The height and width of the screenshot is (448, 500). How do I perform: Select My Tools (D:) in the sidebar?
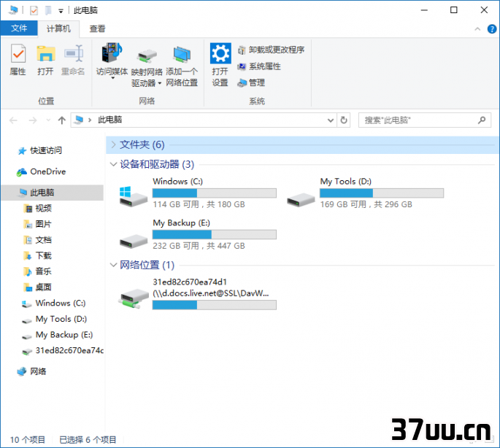click(x=61, y=319)
